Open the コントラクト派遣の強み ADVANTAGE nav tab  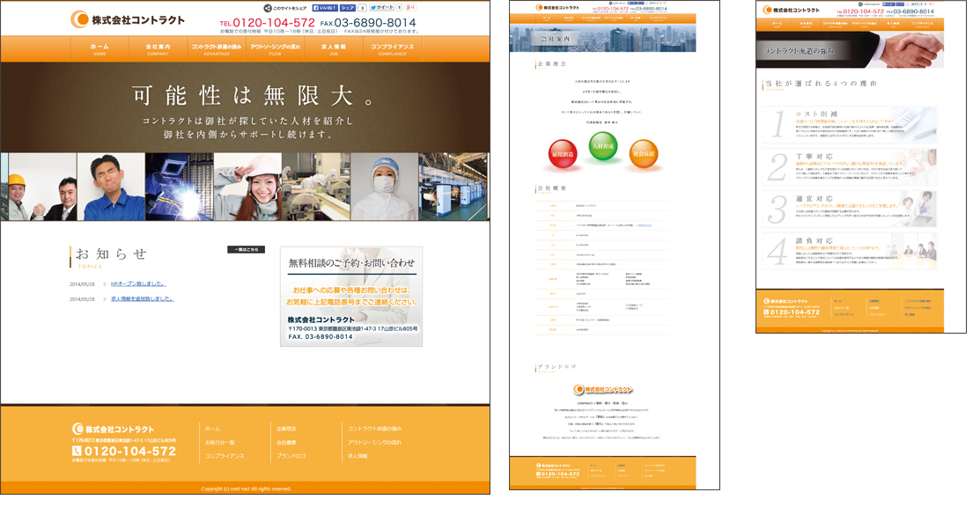coord(217,49)
